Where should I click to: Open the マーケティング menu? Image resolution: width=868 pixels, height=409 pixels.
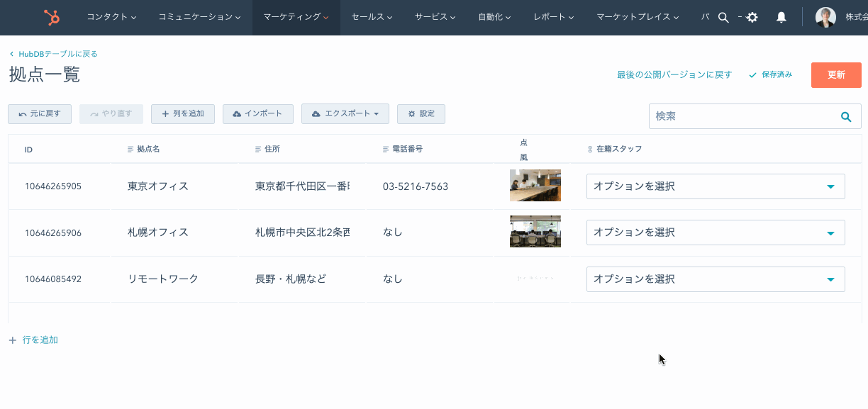click(x=296, y=18)
